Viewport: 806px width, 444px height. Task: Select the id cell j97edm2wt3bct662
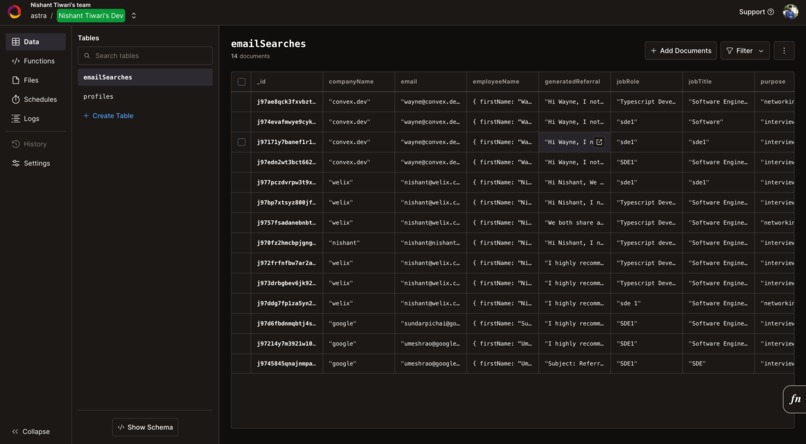[287, 162]
